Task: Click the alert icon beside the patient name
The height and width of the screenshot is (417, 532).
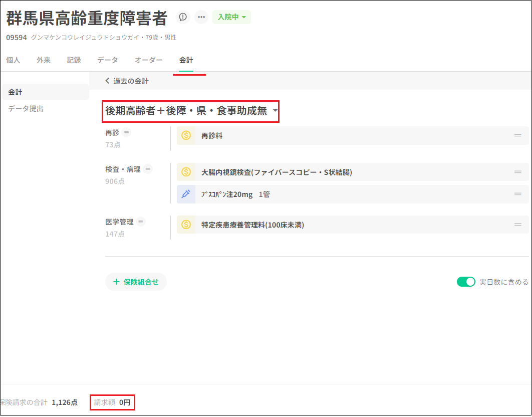Action: pos(183,17)
